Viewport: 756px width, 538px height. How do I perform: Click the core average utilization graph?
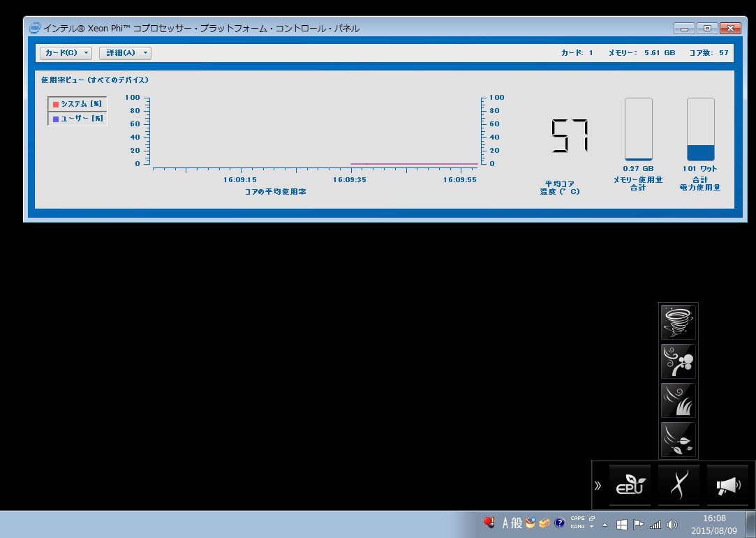pyautogui.click(x=316, y=132)
